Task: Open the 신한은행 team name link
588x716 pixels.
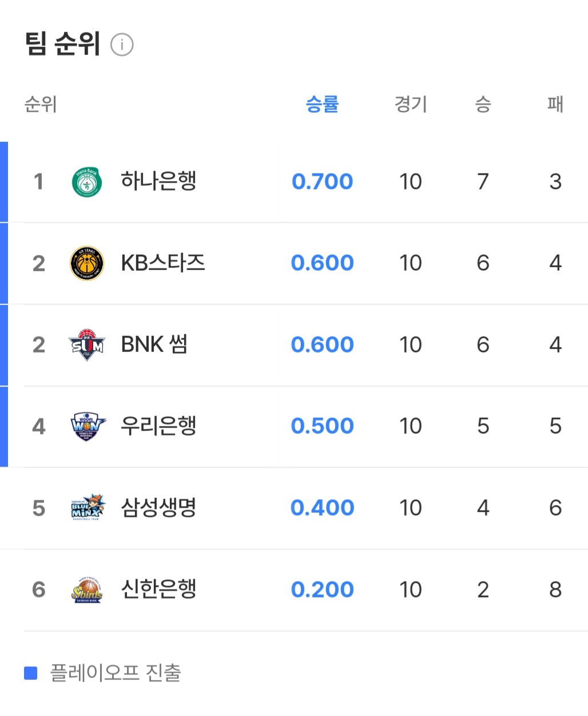Action: 158,589
